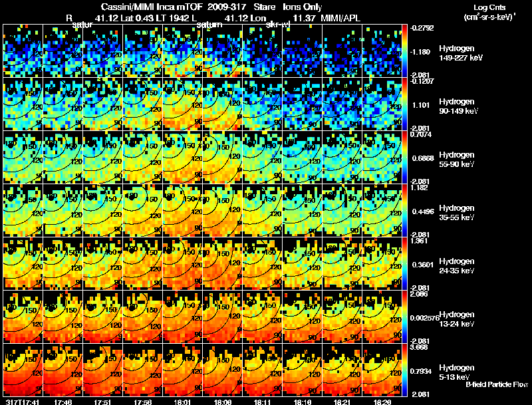Click the 'LT 1942' header value

coord(172,18)
